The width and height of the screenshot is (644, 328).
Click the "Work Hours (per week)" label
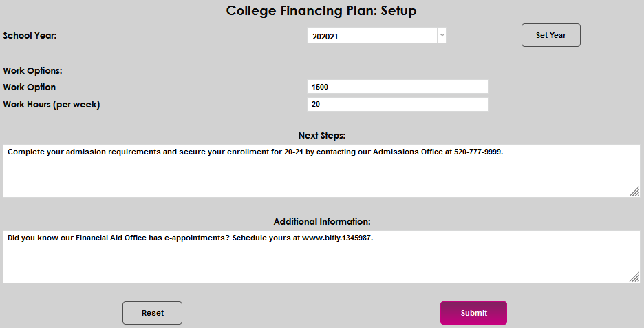(x=52, y=105)
